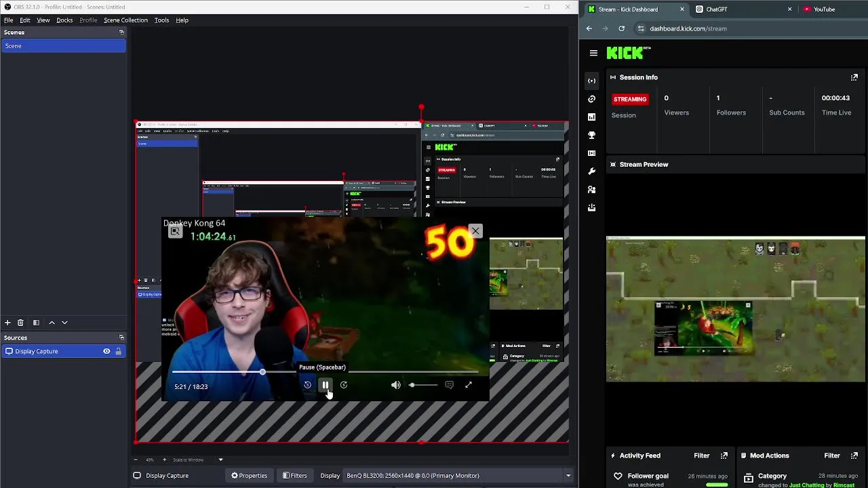
Task: Go back in browser
Action: [589, 28]
